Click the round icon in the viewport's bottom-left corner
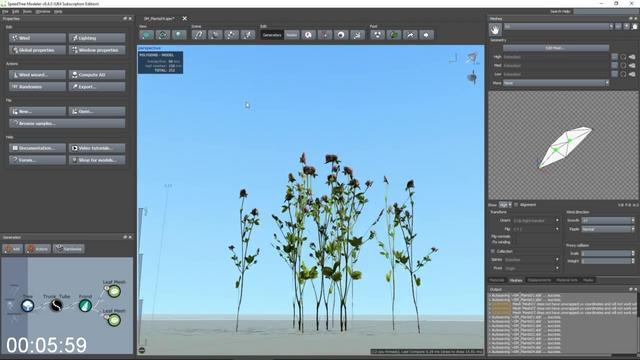Screen dimensions: 640x360 point(142,350)
